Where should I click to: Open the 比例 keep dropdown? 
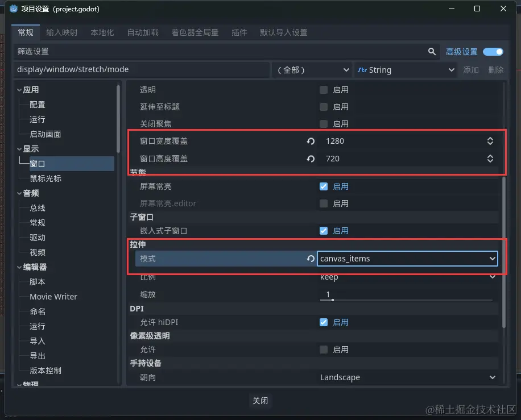pyautogui.click(x=407, y=277)
